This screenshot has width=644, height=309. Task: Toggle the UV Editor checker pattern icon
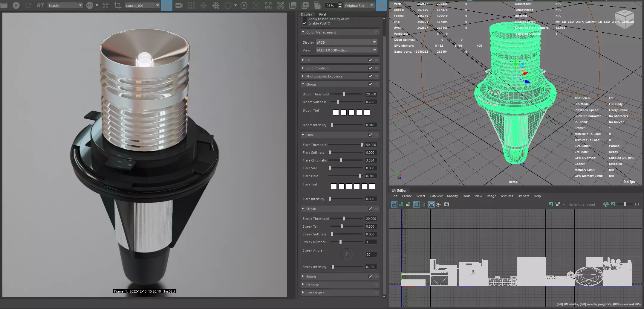tap(558, 204)
